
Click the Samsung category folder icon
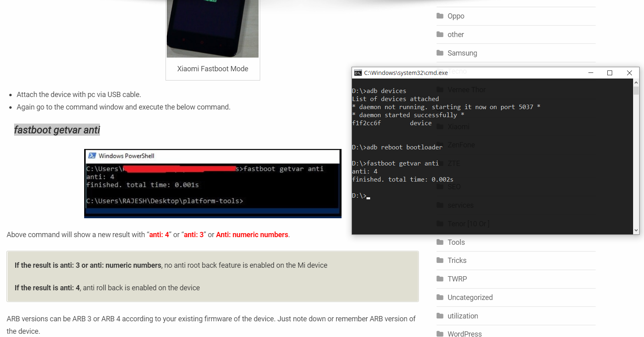[440, 53]
